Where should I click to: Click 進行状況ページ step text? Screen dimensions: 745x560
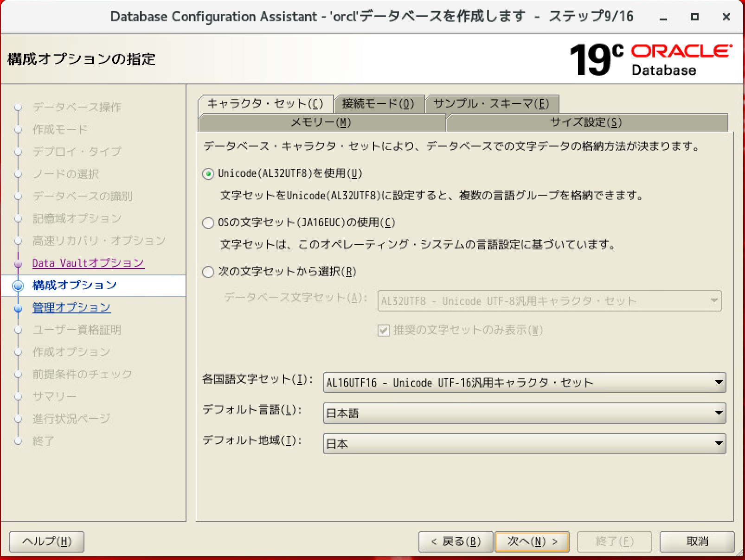pyautogui.click(x=71, y=419)
